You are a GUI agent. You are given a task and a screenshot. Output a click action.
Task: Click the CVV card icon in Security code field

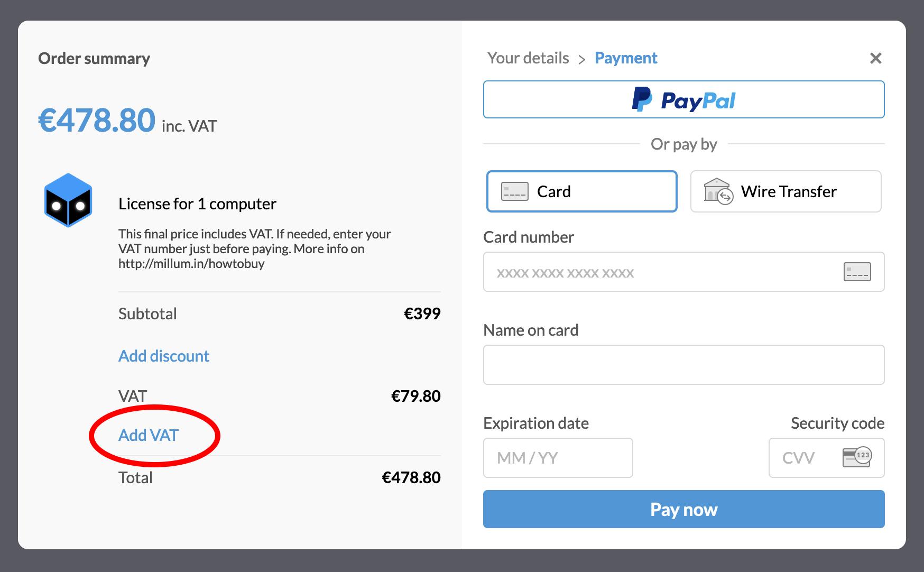coord(856,457)
